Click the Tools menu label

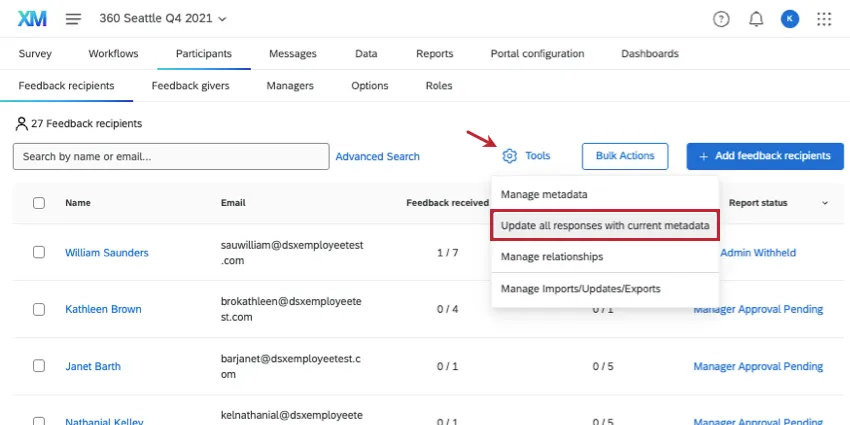tap(538, 156)
